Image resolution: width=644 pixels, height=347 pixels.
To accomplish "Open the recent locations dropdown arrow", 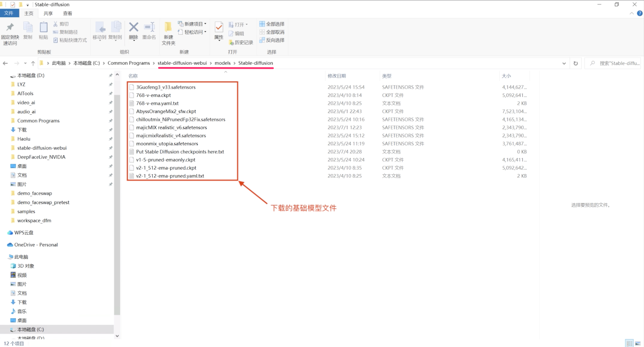I will (25, 63).
